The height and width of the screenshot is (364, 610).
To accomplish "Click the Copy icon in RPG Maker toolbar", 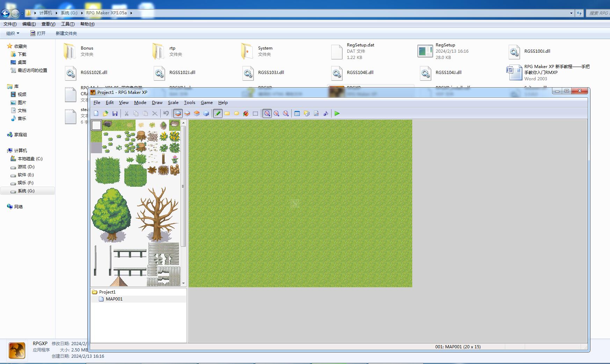I will pos(136,113).
